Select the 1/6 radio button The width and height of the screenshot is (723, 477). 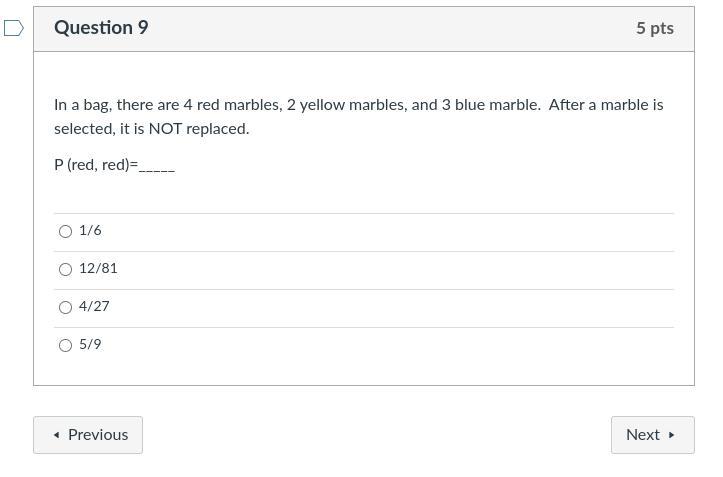(66, 231)
